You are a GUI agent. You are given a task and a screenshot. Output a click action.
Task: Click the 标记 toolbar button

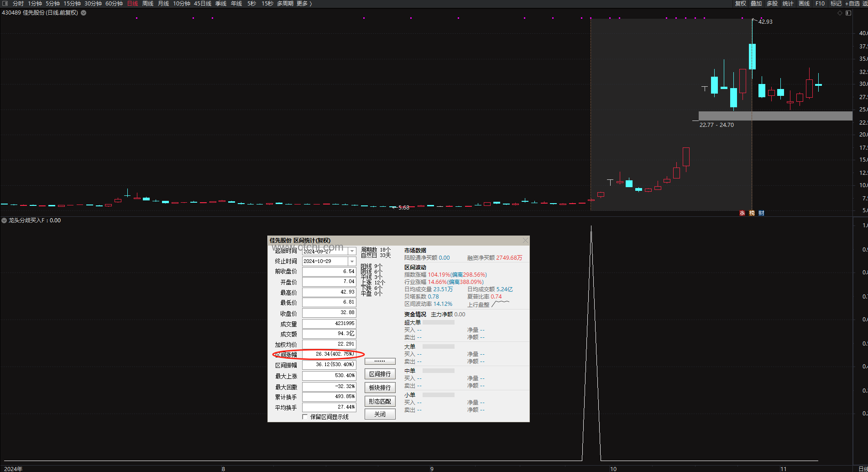pyautogui.click(x=836, y=3)
